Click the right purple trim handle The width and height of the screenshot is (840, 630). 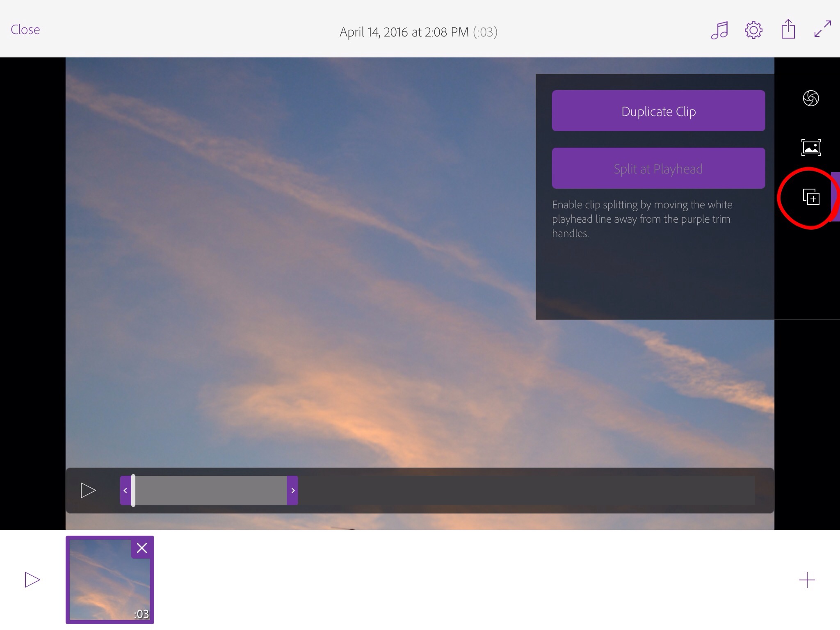click(292, 491)
